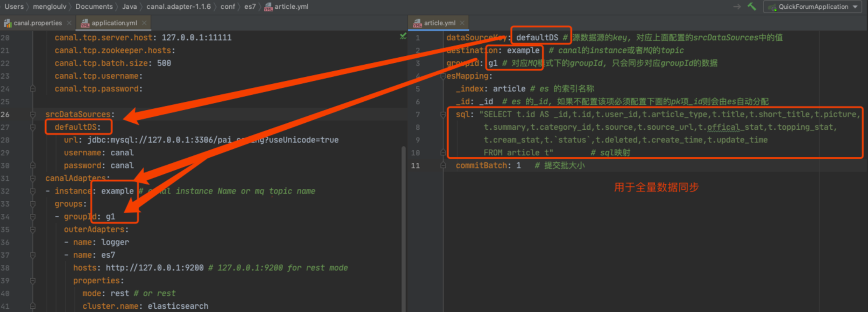Click the grey forward navigation arrow icon
This screenshot has height=312, width=868.
coord(737,7)
